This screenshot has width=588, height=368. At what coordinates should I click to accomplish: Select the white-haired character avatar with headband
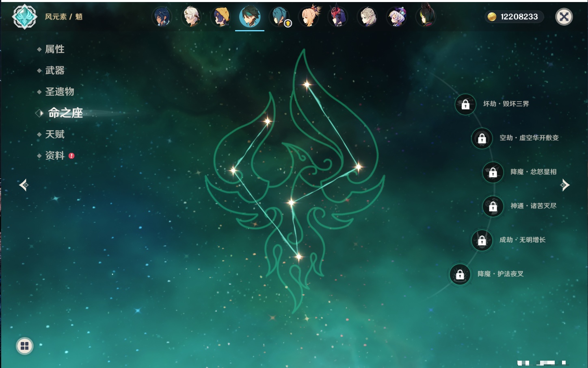191,17
